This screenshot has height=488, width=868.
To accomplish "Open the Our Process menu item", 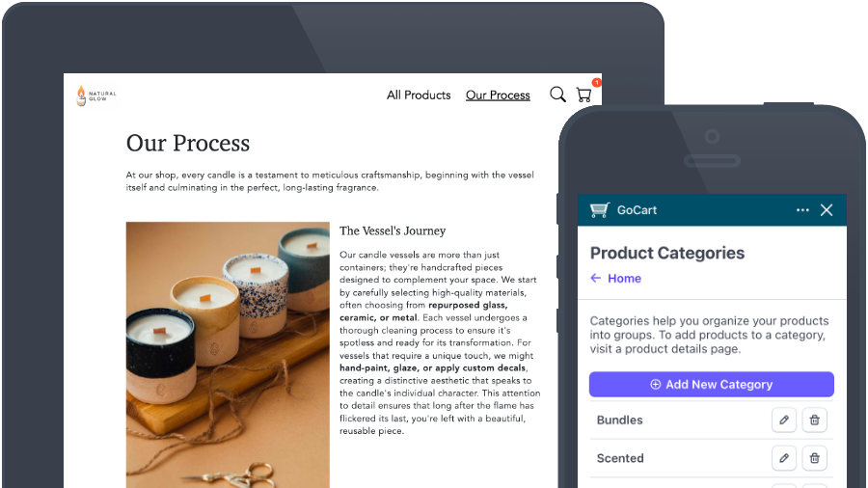I will [498, 95].
